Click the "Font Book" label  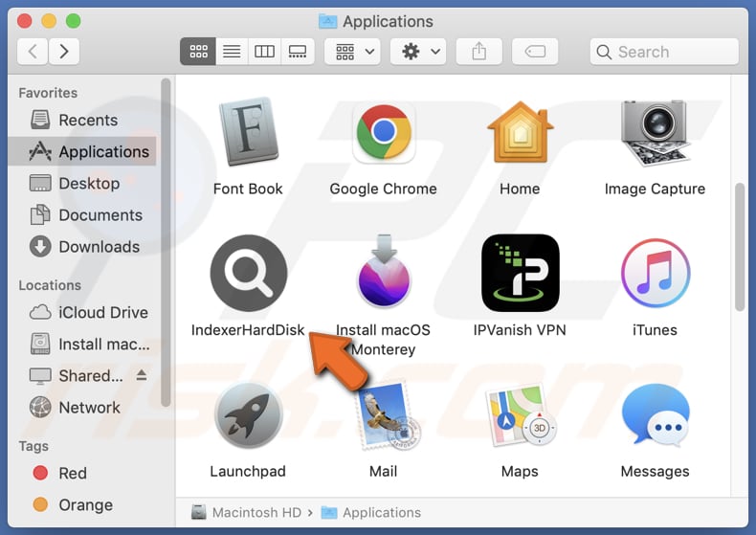248,189
